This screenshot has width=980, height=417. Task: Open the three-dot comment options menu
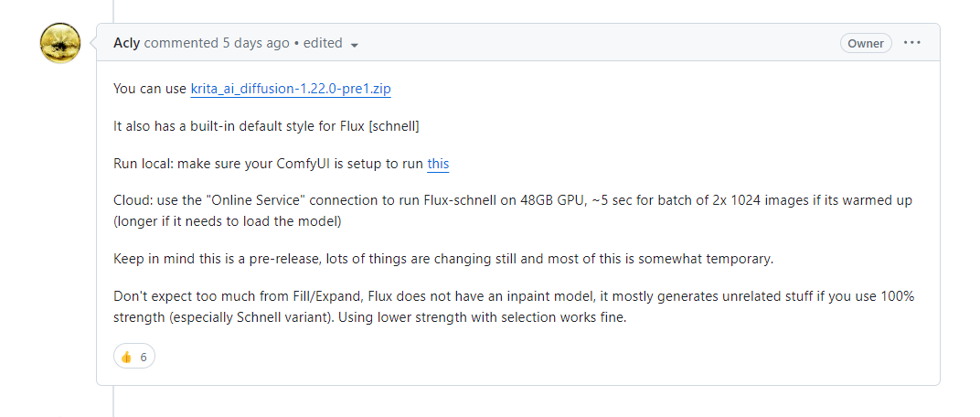911,43
